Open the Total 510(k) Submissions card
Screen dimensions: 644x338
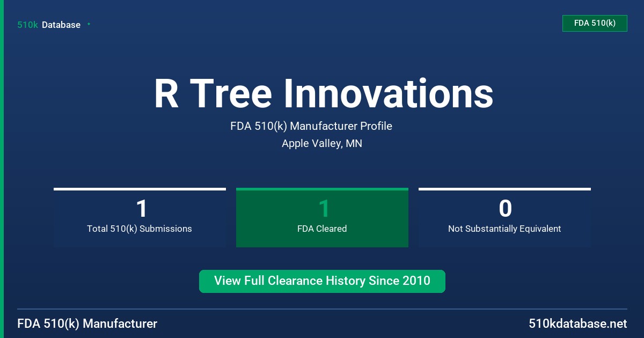tap(140, 217)
